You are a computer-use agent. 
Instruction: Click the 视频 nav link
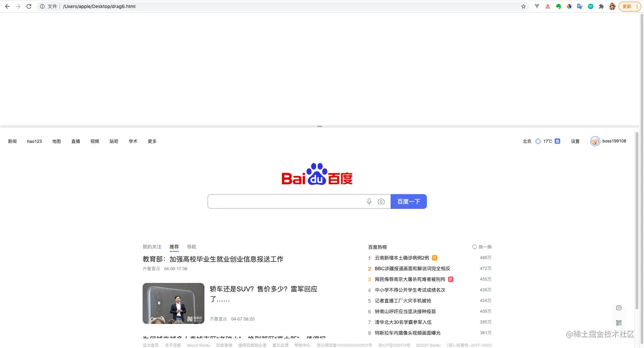[95, 141]
